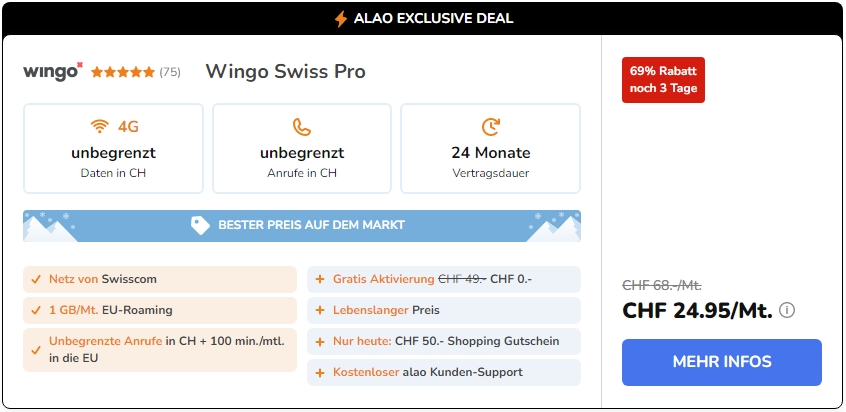Click the plus icon beside Gratis Aktivierung

click(320, 279)
